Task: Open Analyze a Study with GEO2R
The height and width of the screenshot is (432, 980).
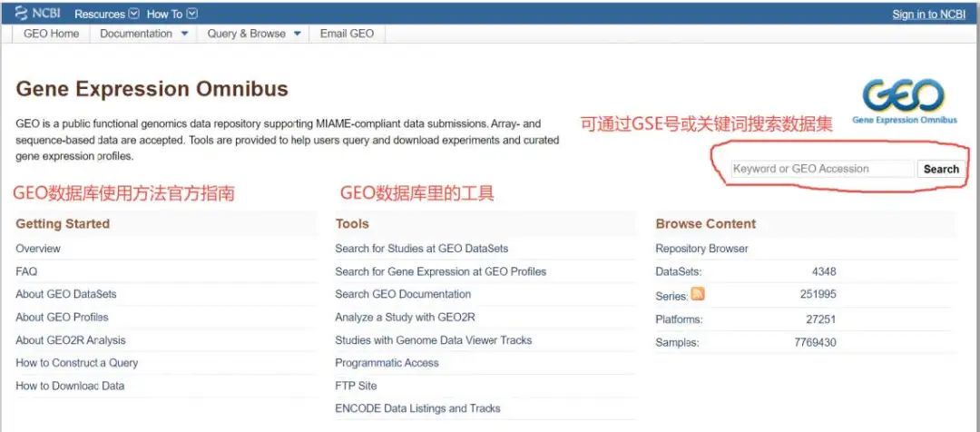Action: 405,317
